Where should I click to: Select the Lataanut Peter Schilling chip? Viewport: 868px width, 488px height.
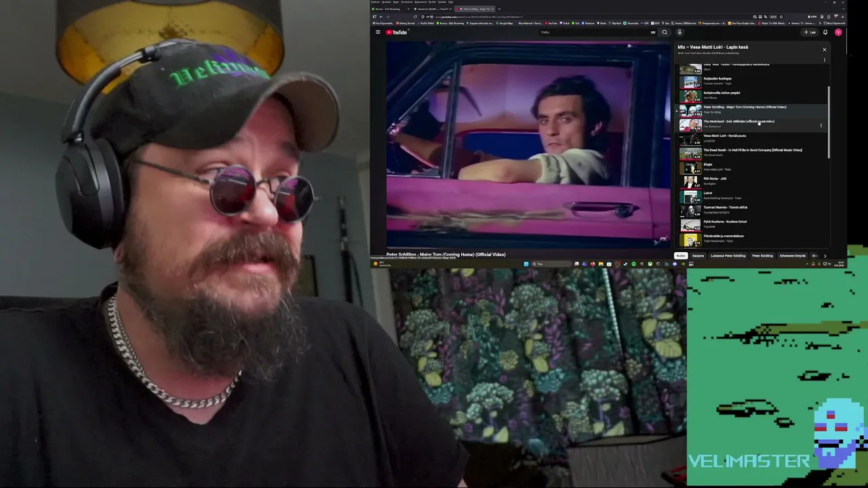click(728, 256)
